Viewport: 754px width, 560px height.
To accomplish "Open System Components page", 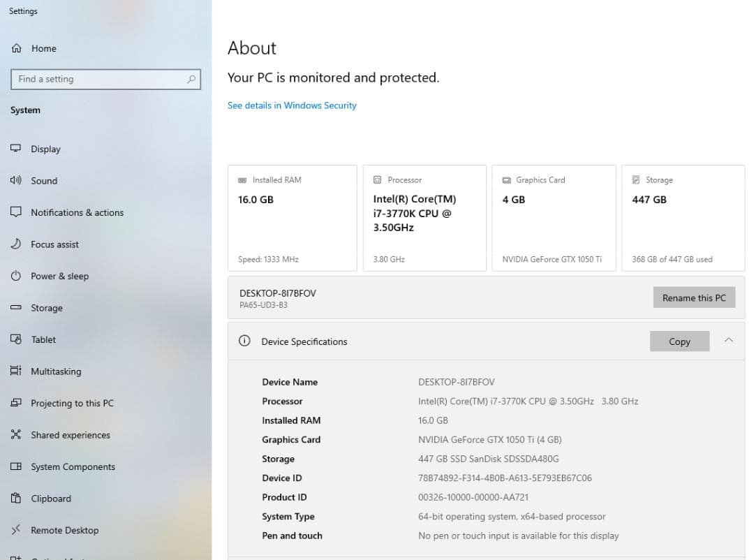I will pos(73,466).
